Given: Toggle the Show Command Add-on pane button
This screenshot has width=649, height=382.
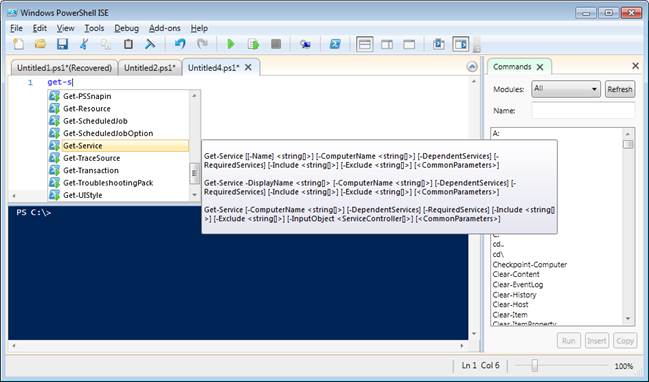Looking at the screenshot, I should pyautogui.click(x=461, y=44).
